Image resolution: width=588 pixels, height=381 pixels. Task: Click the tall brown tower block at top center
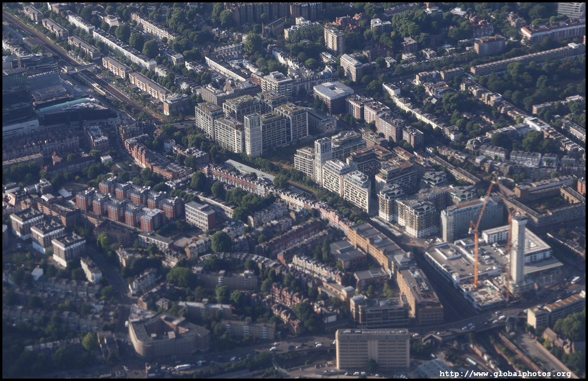[334, 40]
